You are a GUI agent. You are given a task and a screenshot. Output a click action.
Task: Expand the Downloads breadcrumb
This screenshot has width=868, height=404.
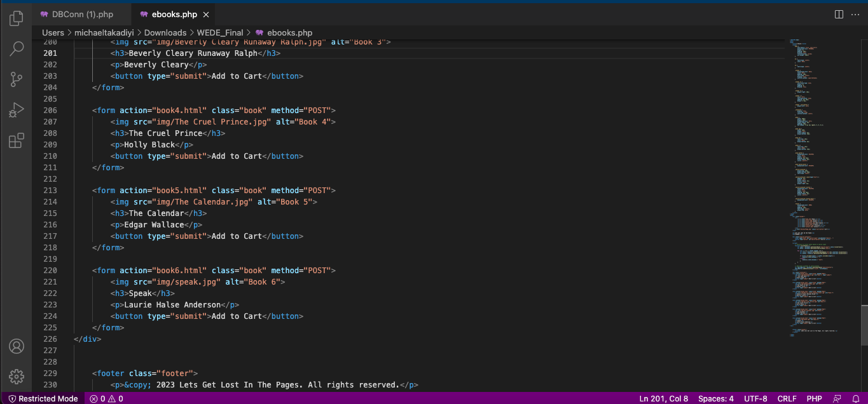click(x=165, y=32)
